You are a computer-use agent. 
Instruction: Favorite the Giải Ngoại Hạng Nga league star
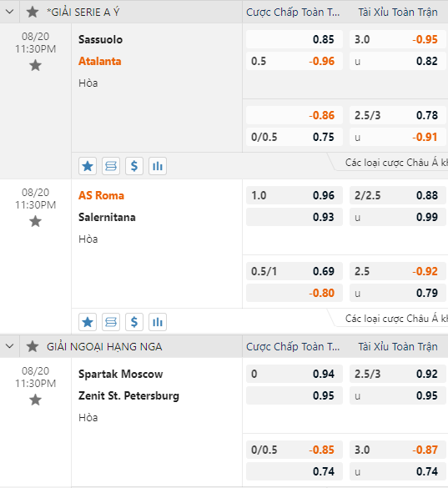pyautogui.click(x=33, y=346)
